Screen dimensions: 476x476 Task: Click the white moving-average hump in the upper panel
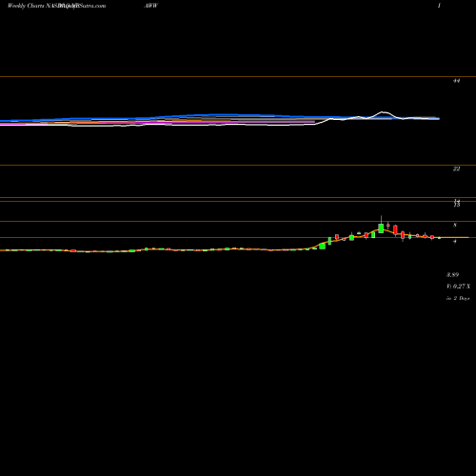click(384, 113)
